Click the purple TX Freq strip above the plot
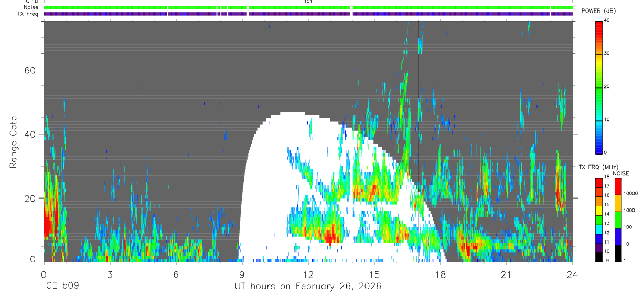 pos(308,14)
